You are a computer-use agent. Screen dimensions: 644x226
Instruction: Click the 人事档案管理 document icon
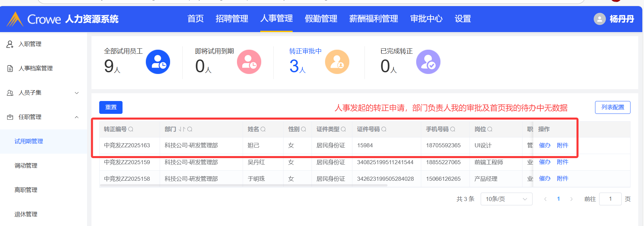[x=10, y=69]
